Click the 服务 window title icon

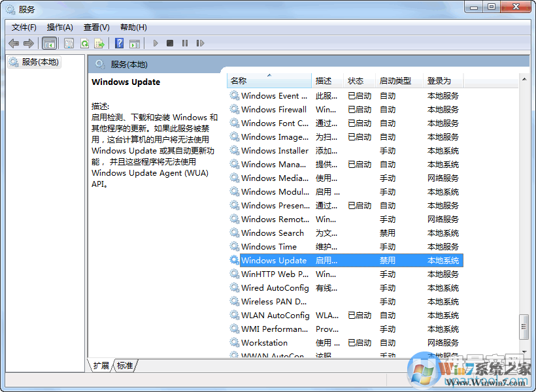(10, 10)
